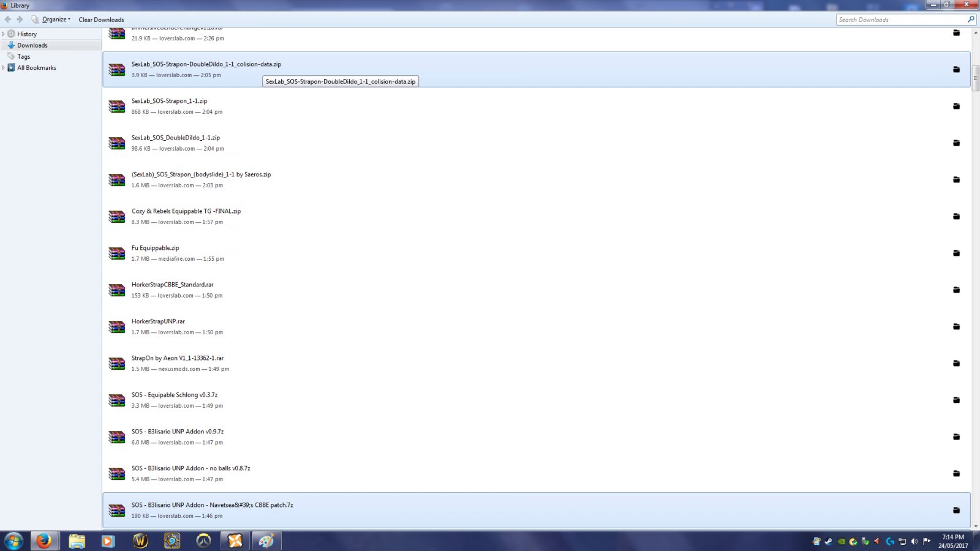Open the Windows Start menu
Viewport: 980px width, 551px height.
(13, 541)
